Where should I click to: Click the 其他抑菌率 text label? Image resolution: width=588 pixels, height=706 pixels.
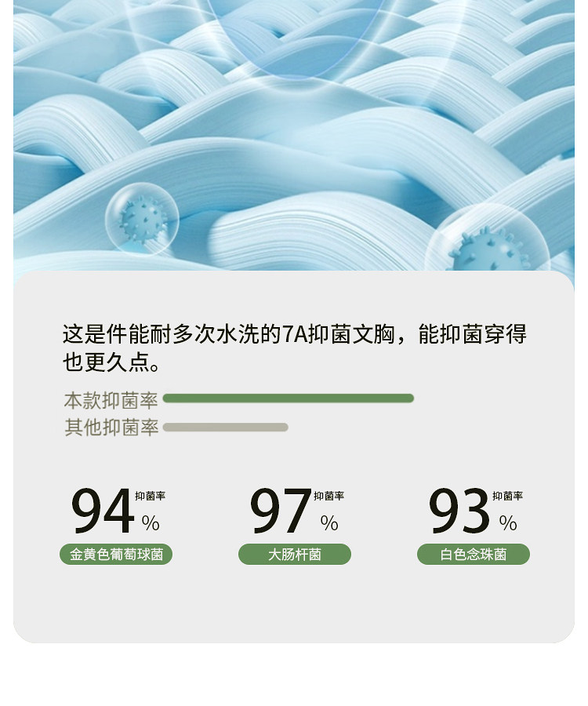point(111,428)
